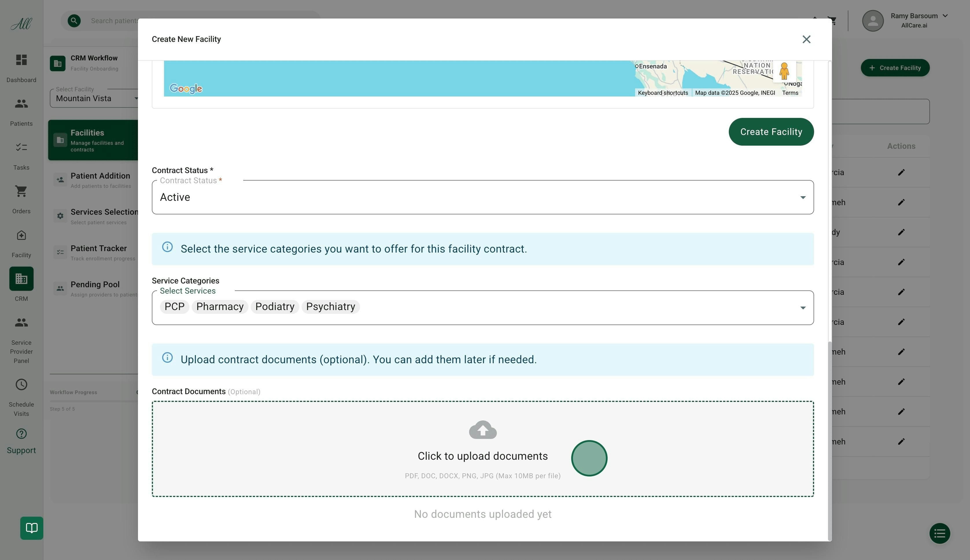Open the Orders cart icon in the sidebar
Viewport: 970px width, 560px height.
pyautogui.click(x=21, y=191)
